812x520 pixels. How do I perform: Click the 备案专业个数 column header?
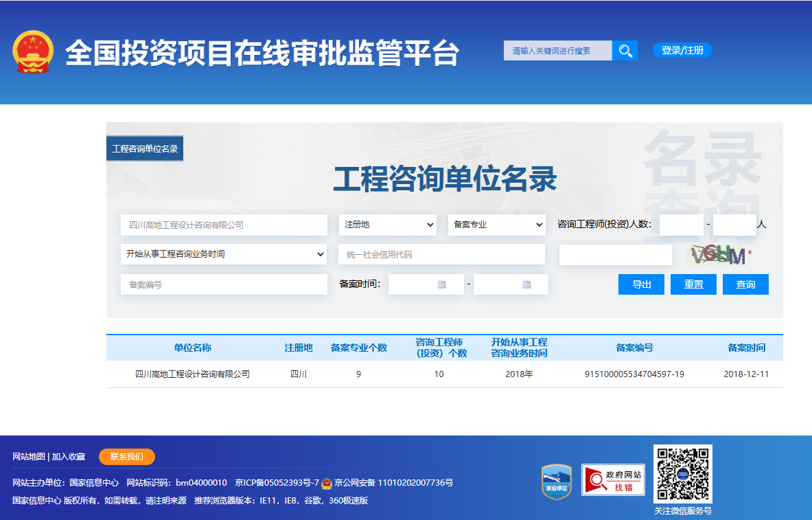(359, 348)
